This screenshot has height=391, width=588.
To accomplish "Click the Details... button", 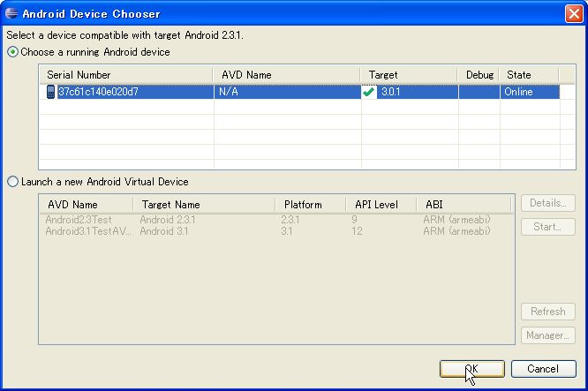I will (548, 203).
